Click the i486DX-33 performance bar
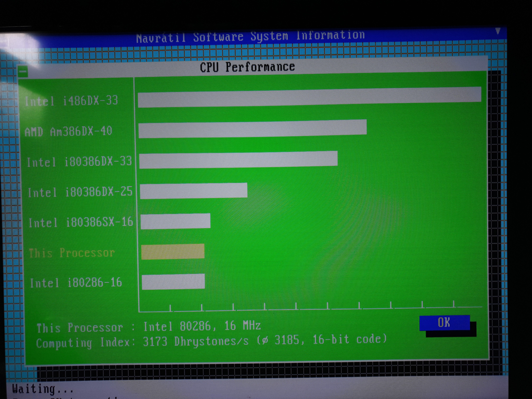The width and height of the screenshot is (532, 399). 309,97
